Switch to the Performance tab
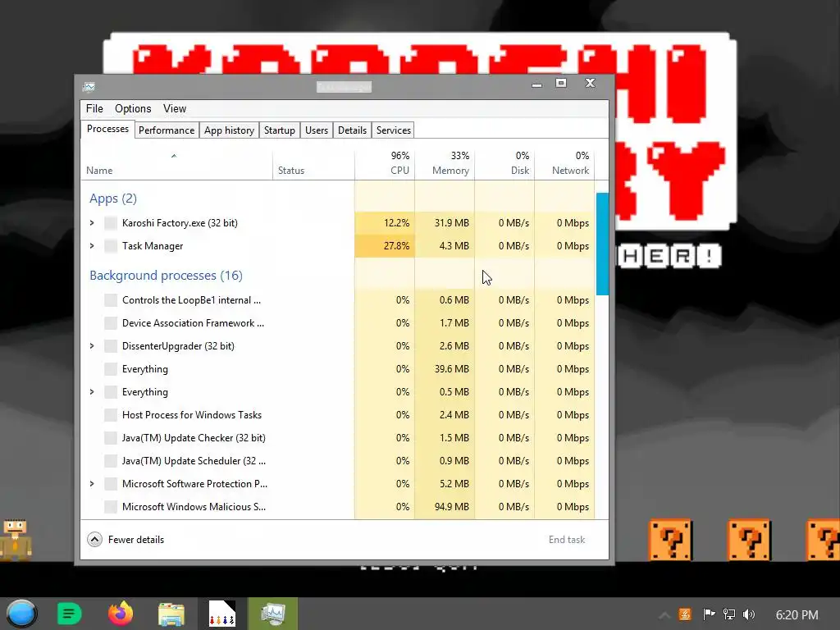Image resolution: width=840 pixels, height=630 pixels. pos(166,130)
